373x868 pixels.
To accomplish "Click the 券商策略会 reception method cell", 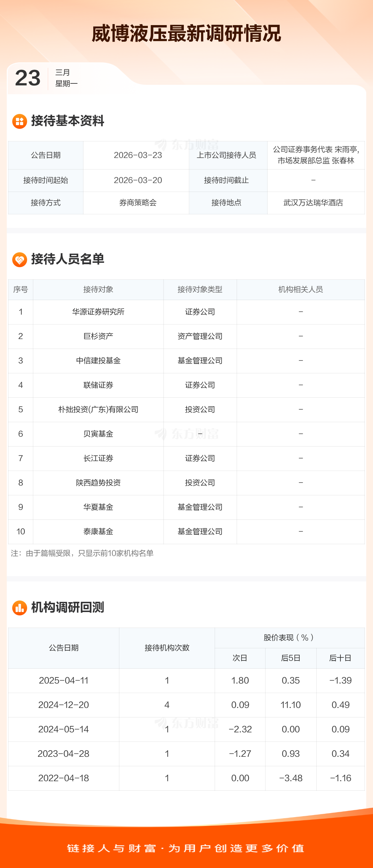I will click(138, 203).
